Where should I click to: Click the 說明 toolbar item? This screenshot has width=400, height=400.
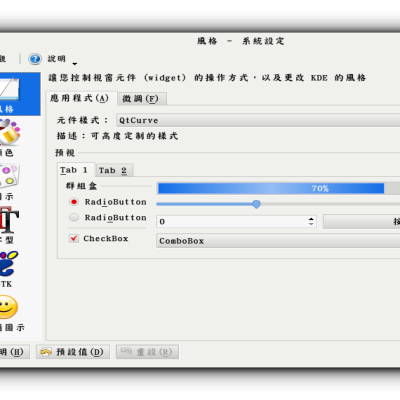point(57,59)
